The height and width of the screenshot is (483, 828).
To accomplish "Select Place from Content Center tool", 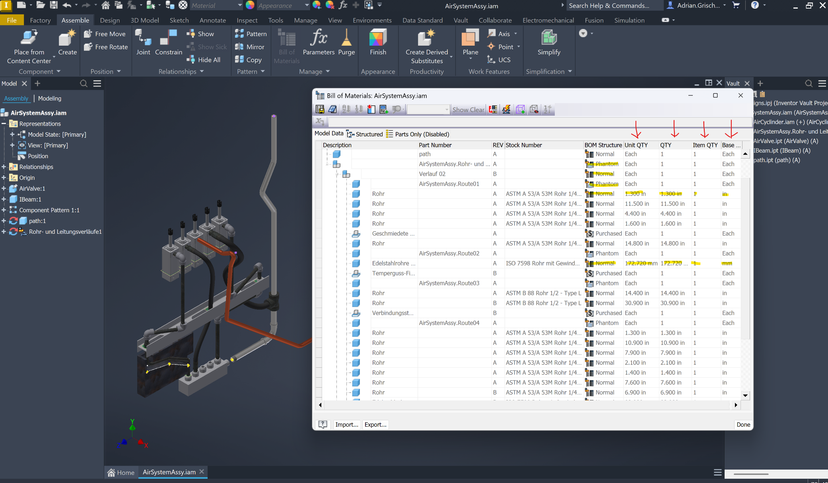I will pyautogui.click(x=29, y=46).
